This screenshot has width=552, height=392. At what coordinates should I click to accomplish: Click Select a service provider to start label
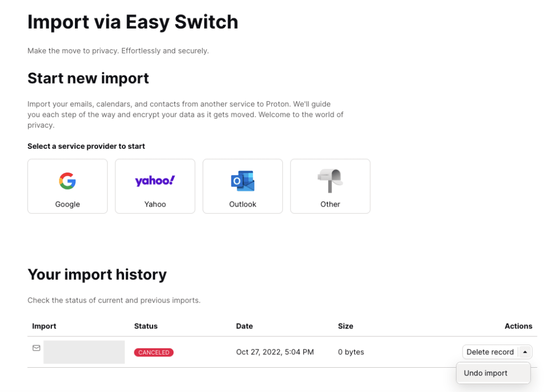pyautogui.click(x=86, y=146)
